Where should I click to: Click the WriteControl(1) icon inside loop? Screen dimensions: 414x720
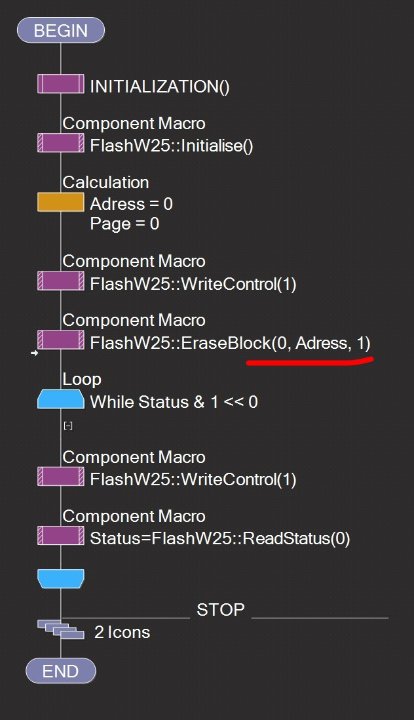click(61, 477)
